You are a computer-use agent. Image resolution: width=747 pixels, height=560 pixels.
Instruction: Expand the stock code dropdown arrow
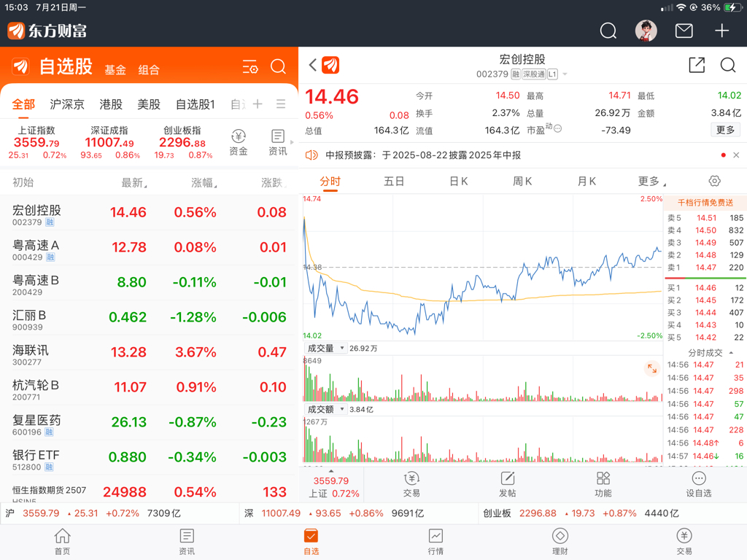coord(565,74)
